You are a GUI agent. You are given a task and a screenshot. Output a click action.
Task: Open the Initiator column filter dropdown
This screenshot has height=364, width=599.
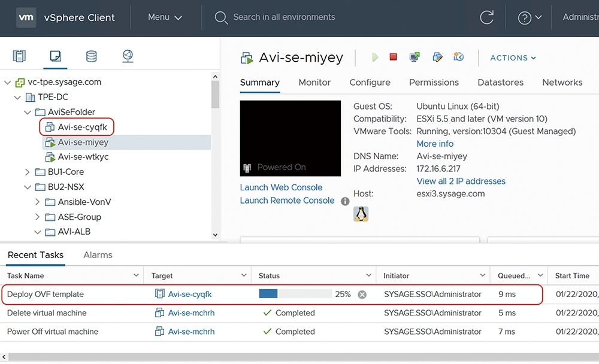[482, 275]
